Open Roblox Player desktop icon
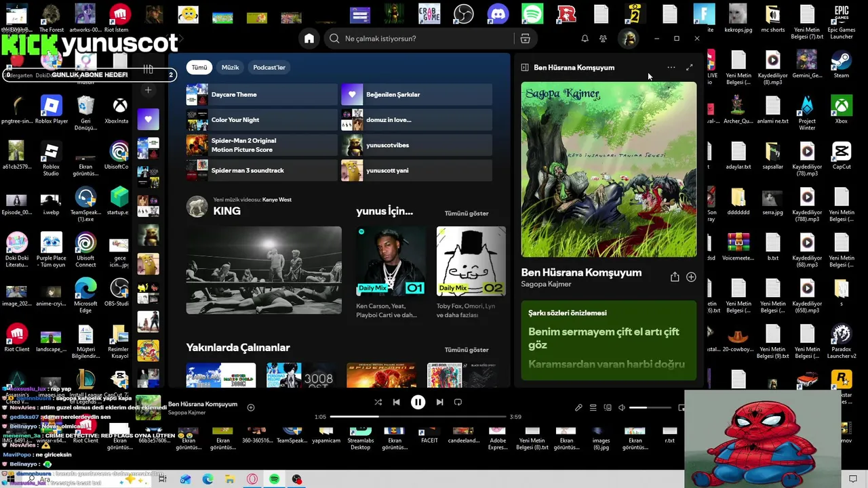The image size is (868, 488). click(52, 110)
